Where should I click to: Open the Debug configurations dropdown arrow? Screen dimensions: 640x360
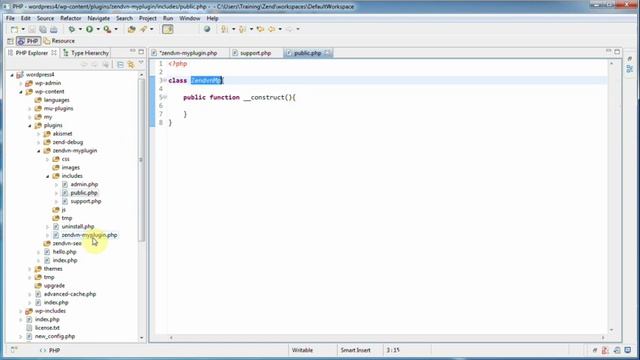(80, 29)
